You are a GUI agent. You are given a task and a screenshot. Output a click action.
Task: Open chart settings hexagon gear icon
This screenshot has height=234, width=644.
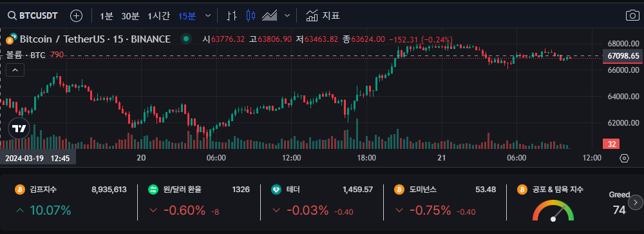pos(624,158)
